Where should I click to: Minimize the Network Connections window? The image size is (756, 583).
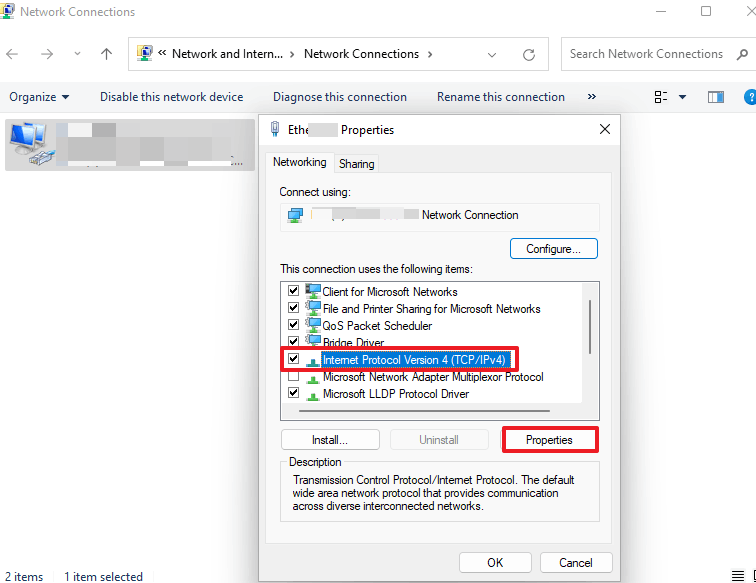coord(661,11)
